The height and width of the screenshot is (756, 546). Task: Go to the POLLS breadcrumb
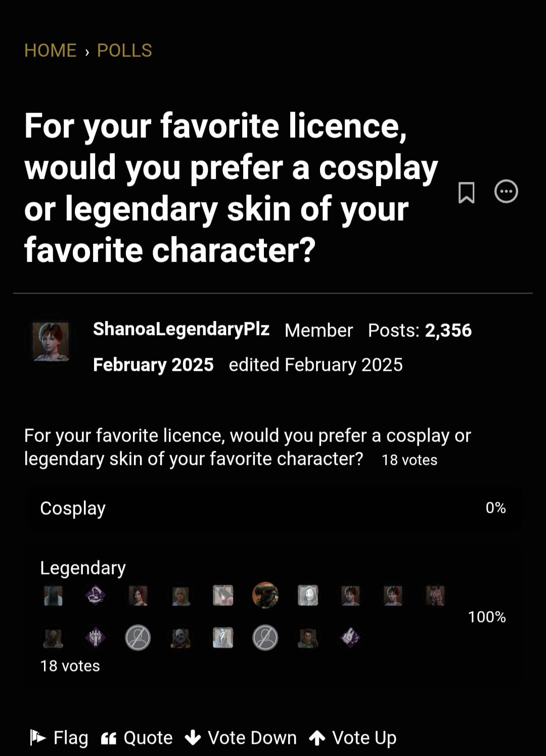click(x=124, y=51)
